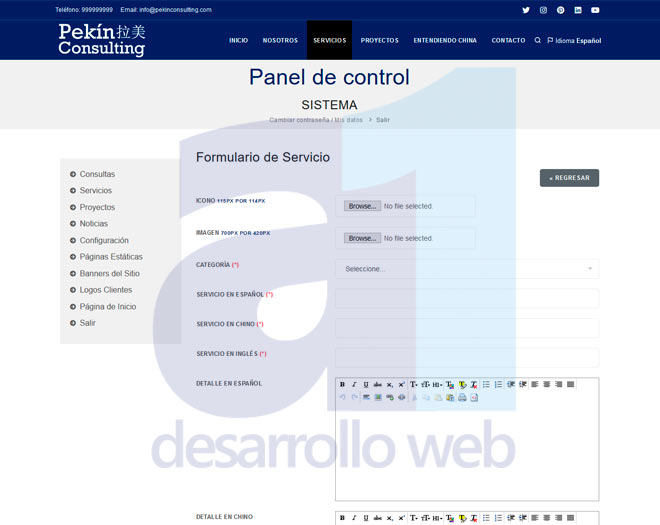
Task: Click the Cambiar contraseña / Mis datos link
Action: (x=315, y=120)
